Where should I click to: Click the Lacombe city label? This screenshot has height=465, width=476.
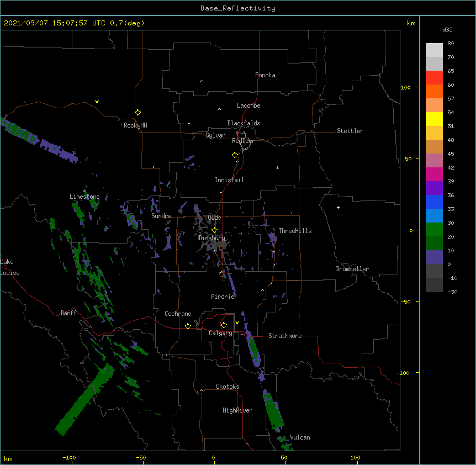248,105
